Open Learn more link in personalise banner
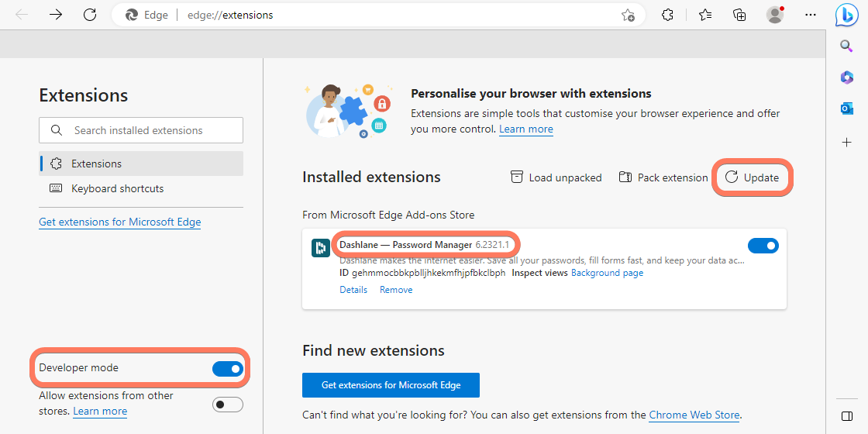Viewport: 868px width, 434px height. (x=526, y=129)
